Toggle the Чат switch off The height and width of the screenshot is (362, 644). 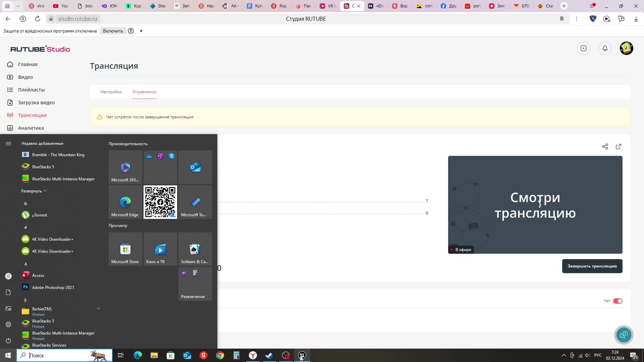618,301
